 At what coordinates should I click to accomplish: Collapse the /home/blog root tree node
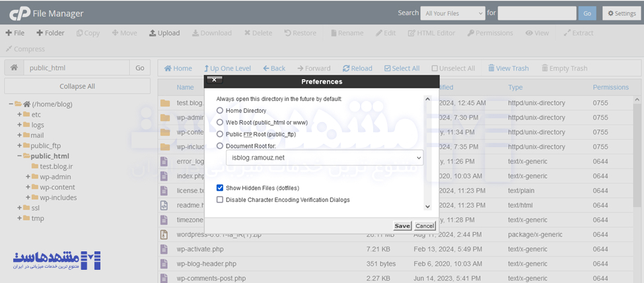[x=11, y=104]
